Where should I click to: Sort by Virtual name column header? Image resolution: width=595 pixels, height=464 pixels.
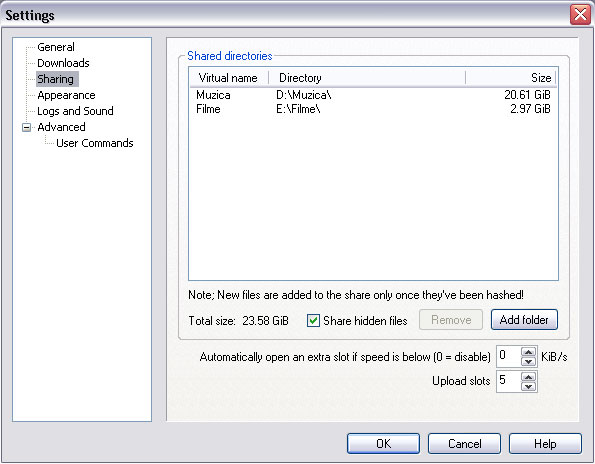(229, 78)
